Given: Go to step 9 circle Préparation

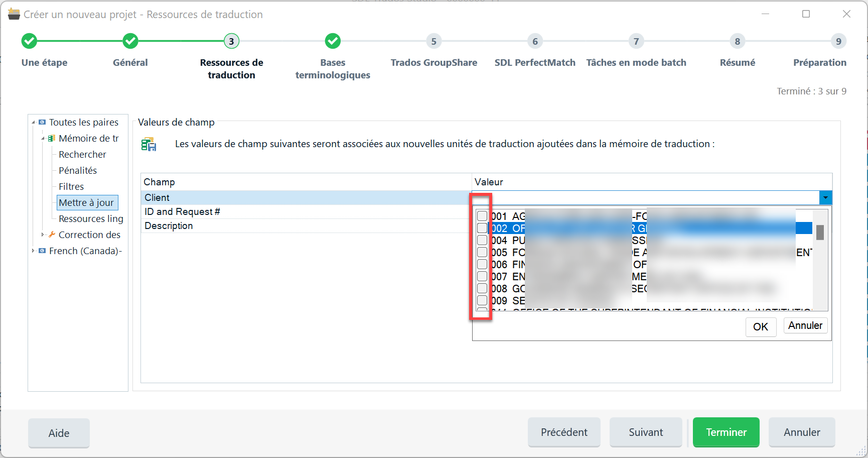Looking at the screenshot, I should pyautogui.click(x=838, y=41).
